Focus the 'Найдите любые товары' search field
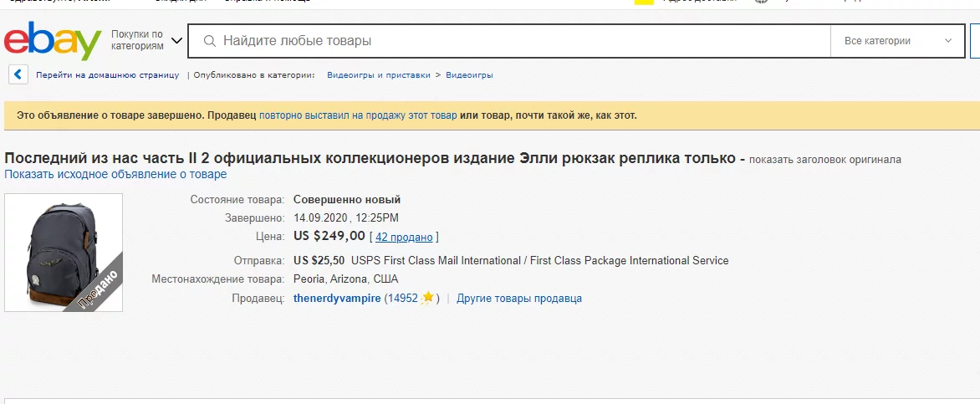The width and height of the screenshot is (980, 404). (518, 41)
